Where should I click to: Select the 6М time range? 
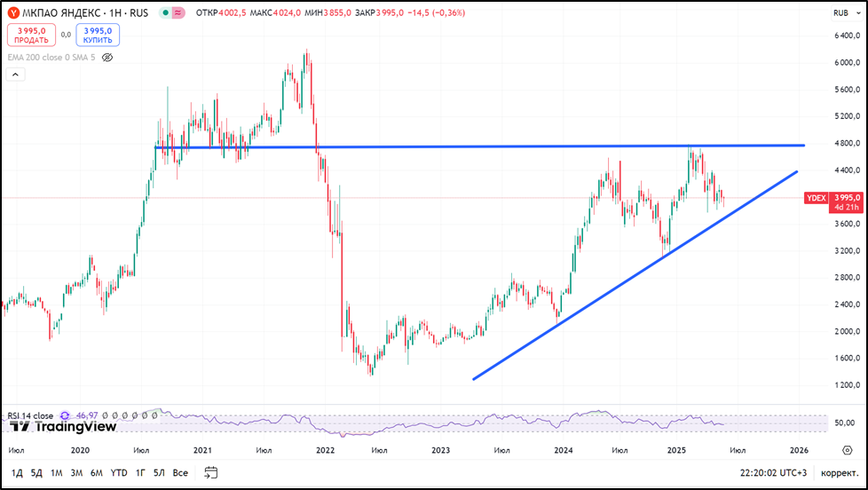97,473
